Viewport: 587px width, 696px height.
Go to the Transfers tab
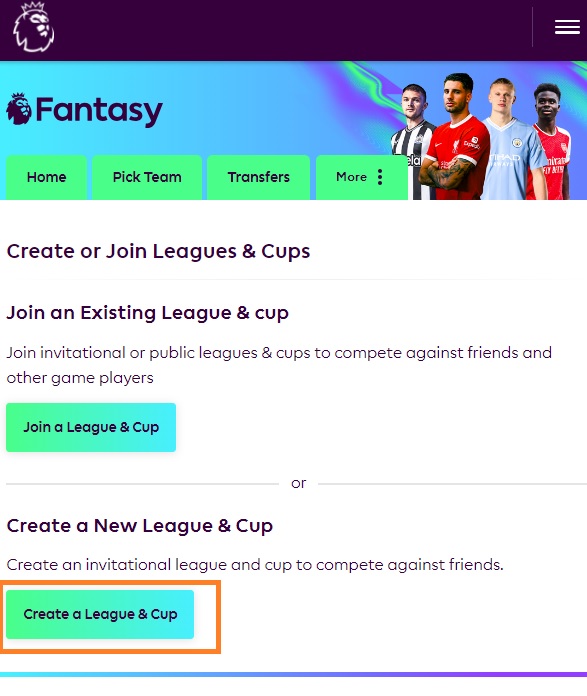pyautogui.click(x=258, y=177)
